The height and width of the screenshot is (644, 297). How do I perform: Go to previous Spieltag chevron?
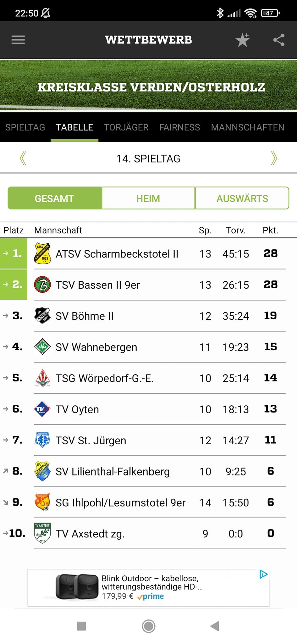(23, 158)
